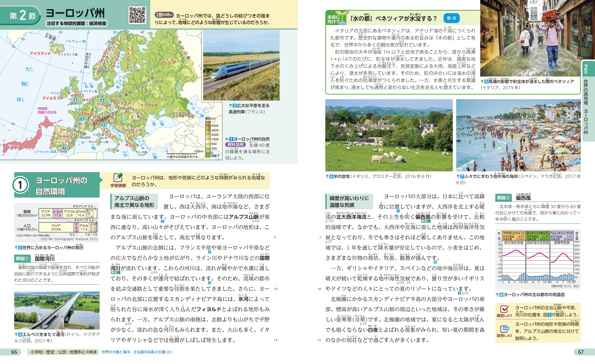Click the 海面下 elevation legend swatch

coord(208,155)
